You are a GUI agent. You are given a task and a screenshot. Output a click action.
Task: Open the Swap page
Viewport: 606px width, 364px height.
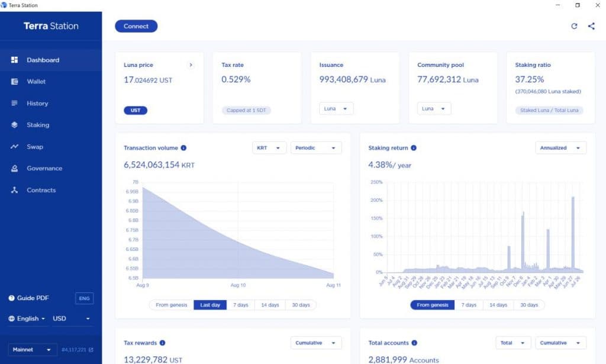(51, 146)
